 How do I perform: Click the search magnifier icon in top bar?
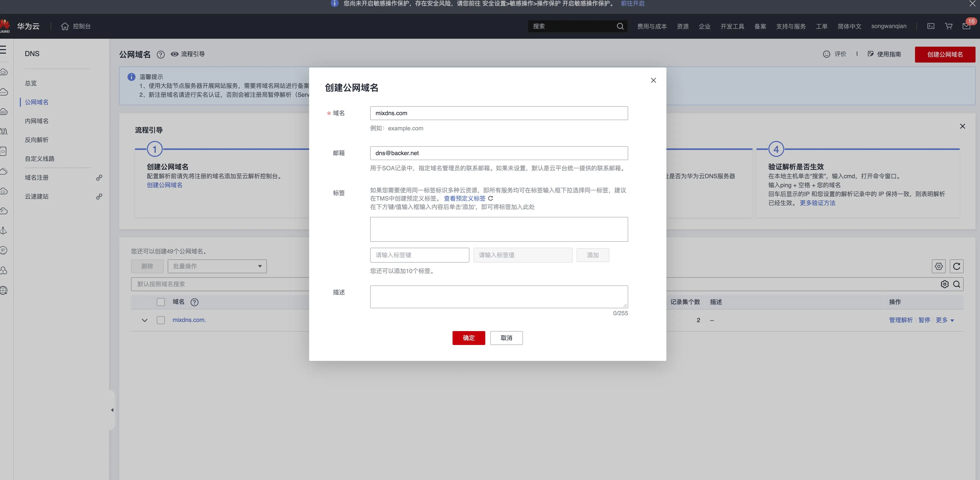620,26
